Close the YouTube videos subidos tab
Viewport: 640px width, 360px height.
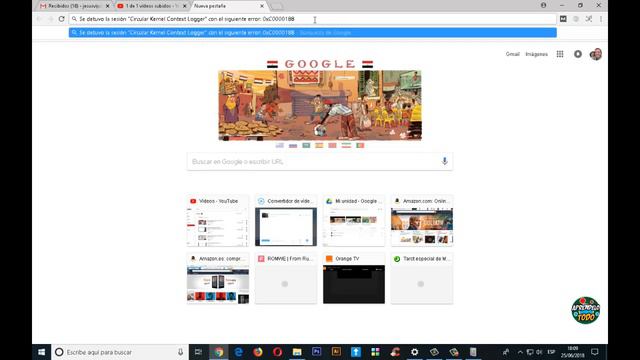184,6
